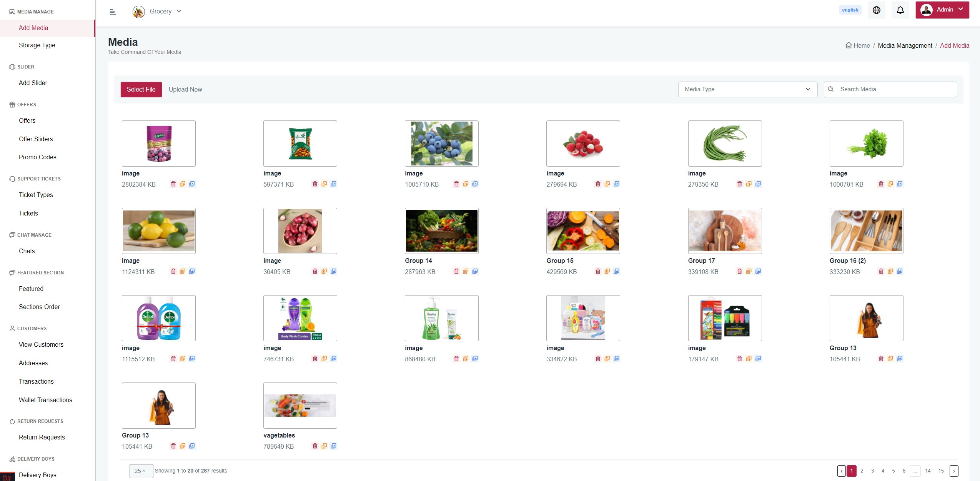Go to Home breadcrumb link
The height and width of the screenshot is (481, 980).
click(861, 45)
